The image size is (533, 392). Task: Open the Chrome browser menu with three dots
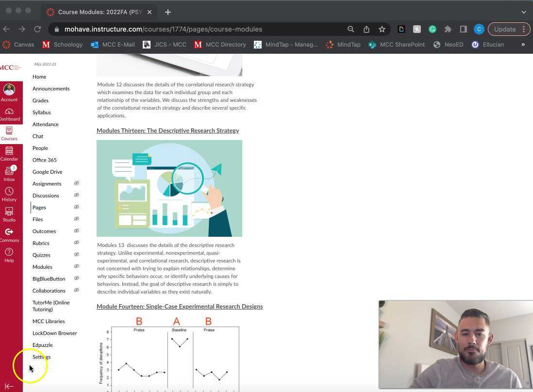tap(524, 29)
